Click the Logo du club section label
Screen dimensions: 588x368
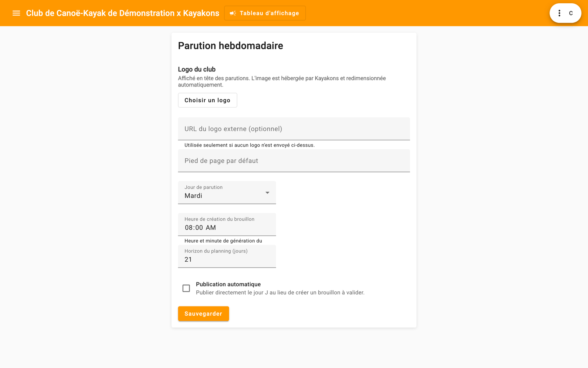pyautogui.click(x=197, y=69)
